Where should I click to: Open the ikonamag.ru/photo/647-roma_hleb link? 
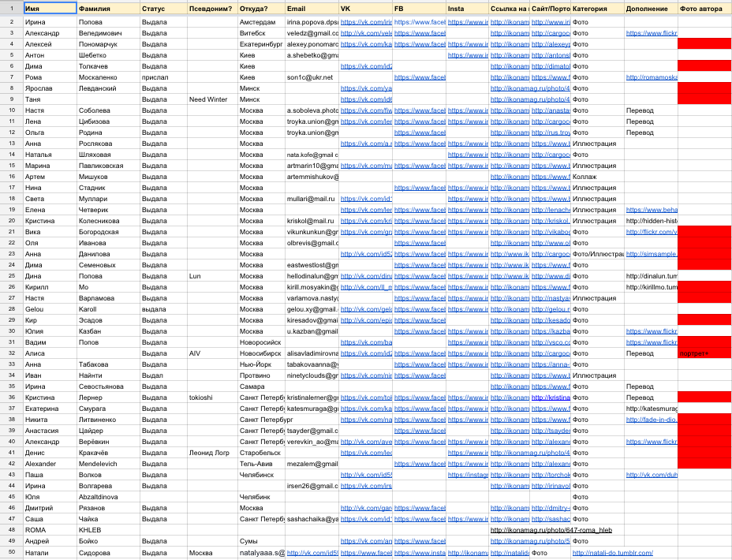tap(551, 530)
